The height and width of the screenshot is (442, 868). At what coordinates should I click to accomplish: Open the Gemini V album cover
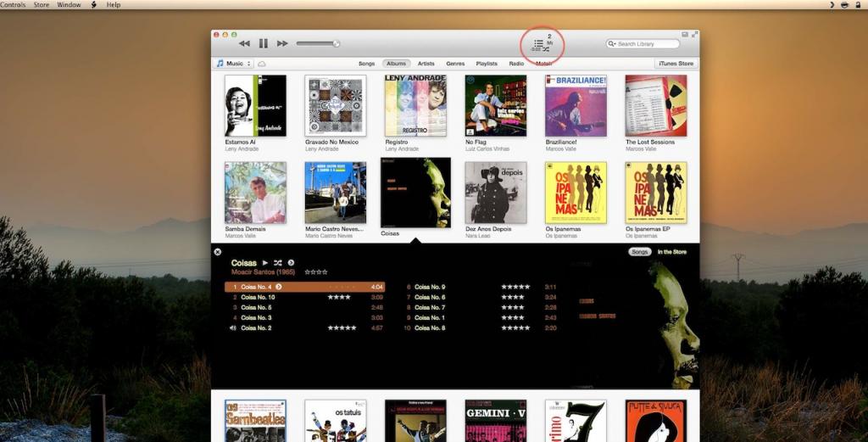coord(496,421)
